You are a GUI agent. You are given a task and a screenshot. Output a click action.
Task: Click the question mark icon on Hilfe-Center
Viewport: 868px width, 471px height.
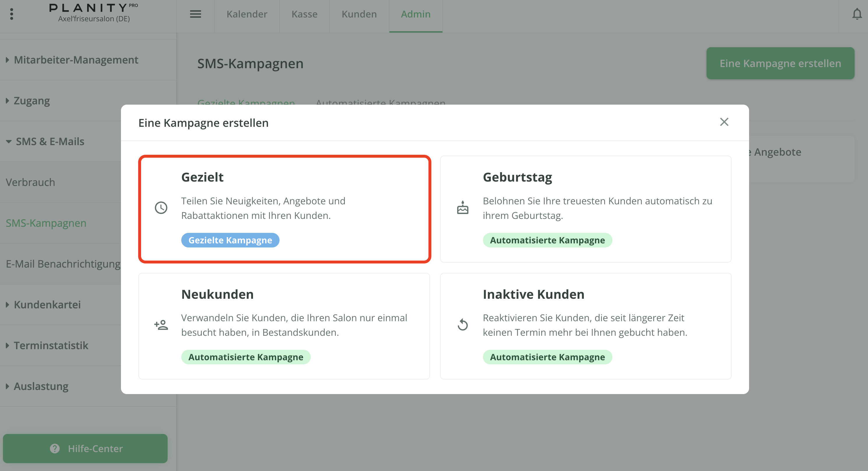(x=55, y=449)
